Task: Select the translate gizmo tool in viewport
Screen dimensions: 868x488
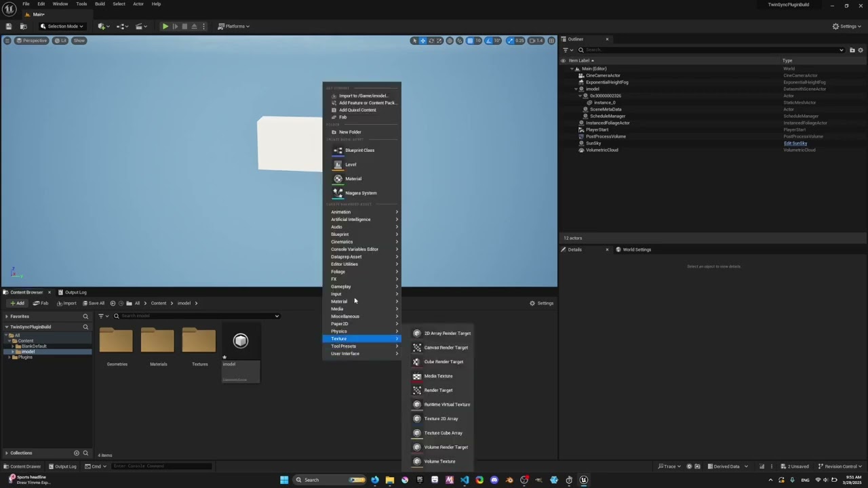Action: pyautogui.click(x=422, y=41)
